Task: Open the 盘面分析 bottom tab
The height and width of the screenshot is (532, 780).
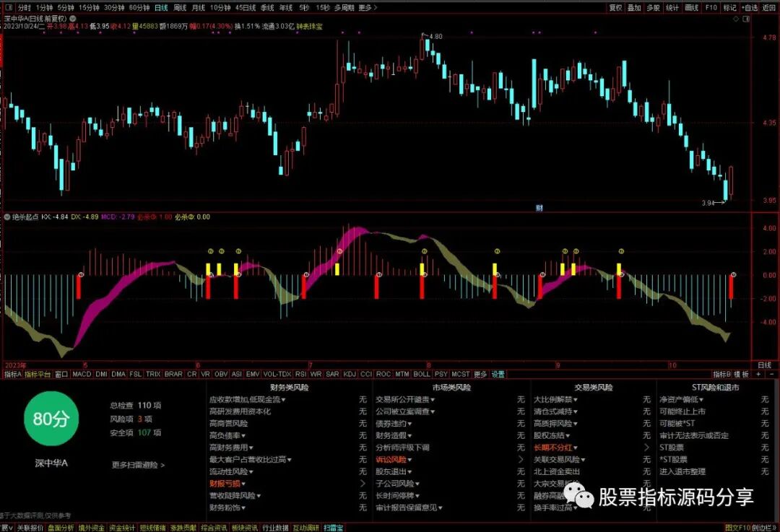Action: coord(61,528)
